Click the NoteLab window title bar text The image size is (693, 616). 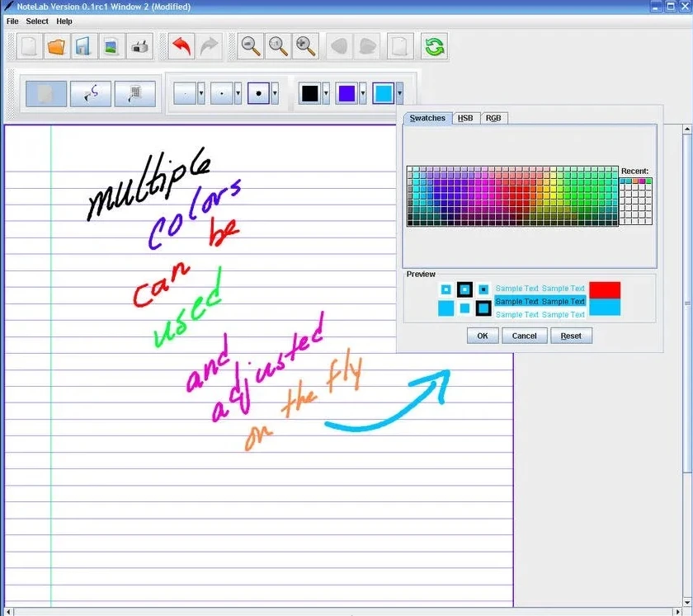point(104,7)
